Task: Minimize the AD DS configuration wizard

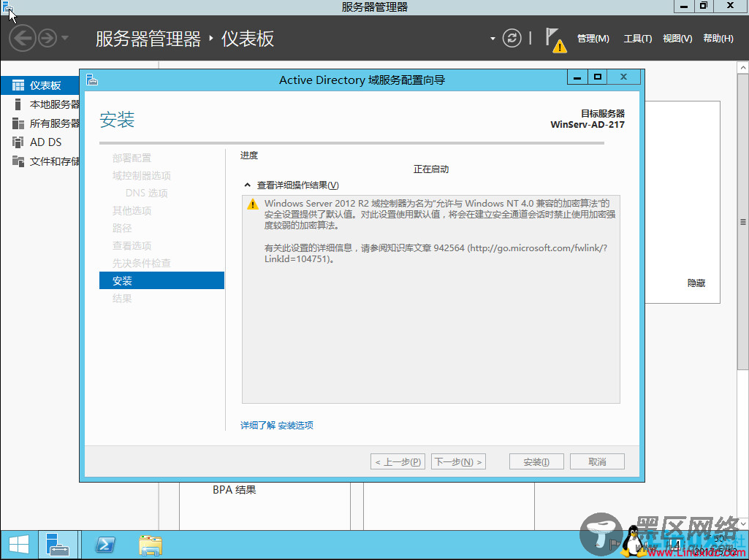Action: coord(577,77)
